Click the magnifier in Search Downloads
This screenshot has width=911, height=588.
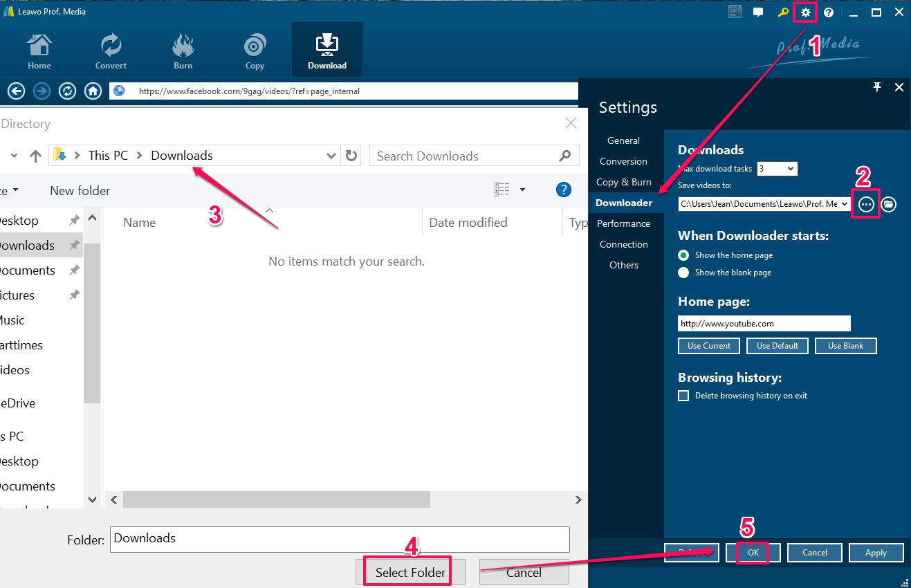565,156
